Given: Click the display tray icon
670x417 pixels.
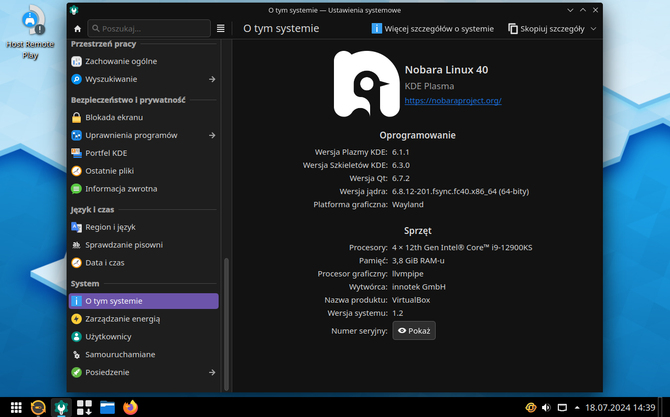Looking at the screenshot, I should coord(562,408).
